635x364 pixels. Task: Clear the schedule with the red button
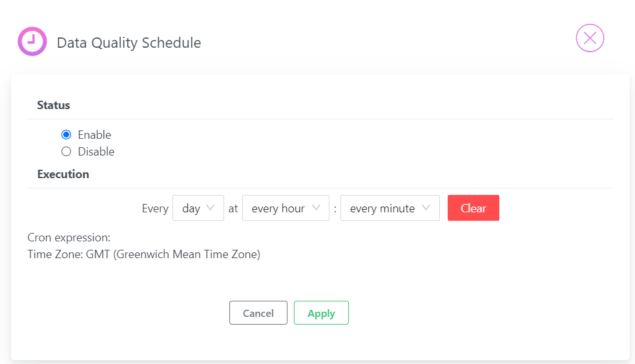coord(473,208)
